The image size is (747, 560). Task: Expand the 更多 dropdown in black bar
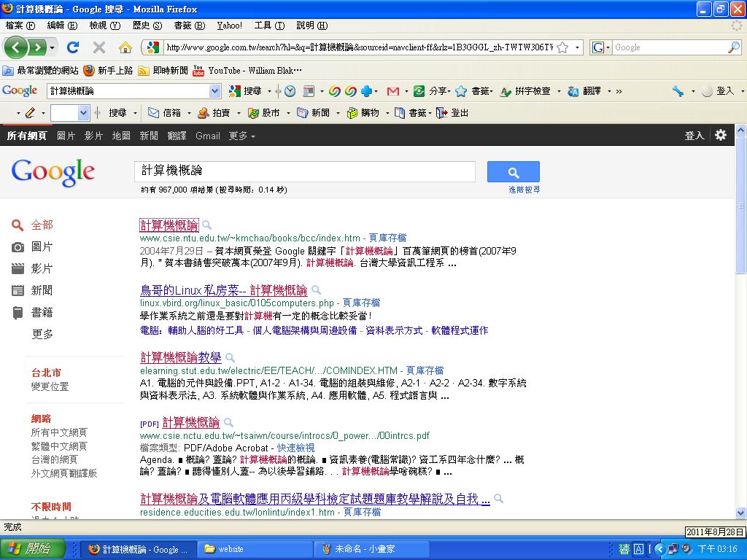241,136
